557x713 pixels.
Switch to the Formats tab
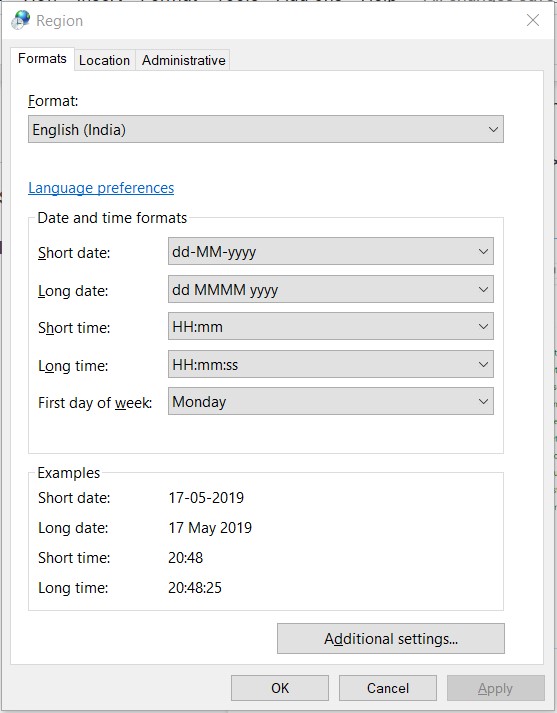pyautogui.click(x=42, y=59)
